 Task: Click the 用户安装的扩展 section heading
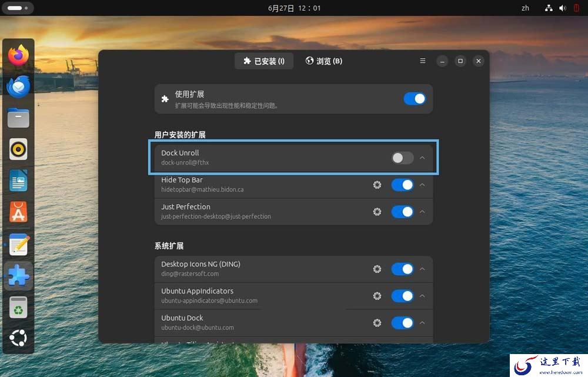(x=180, y=135)
